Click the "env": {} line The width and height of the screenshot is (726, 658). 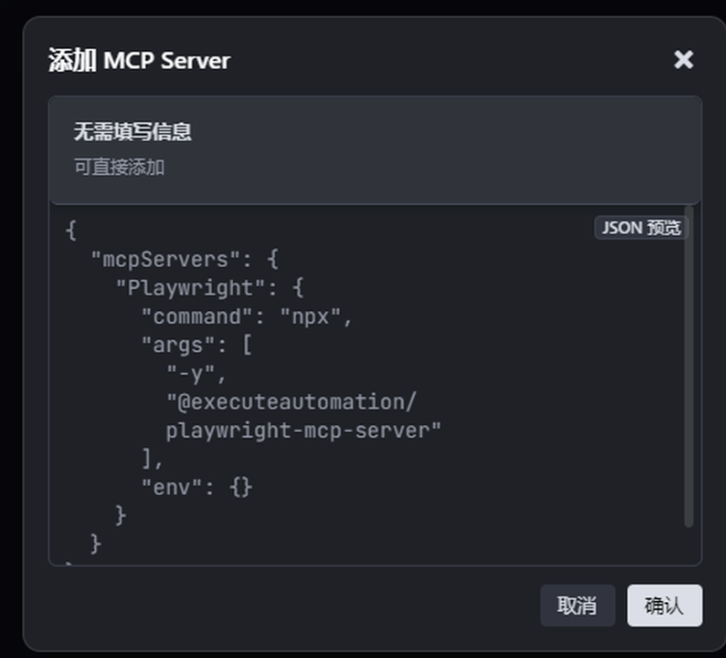(196, 487)
